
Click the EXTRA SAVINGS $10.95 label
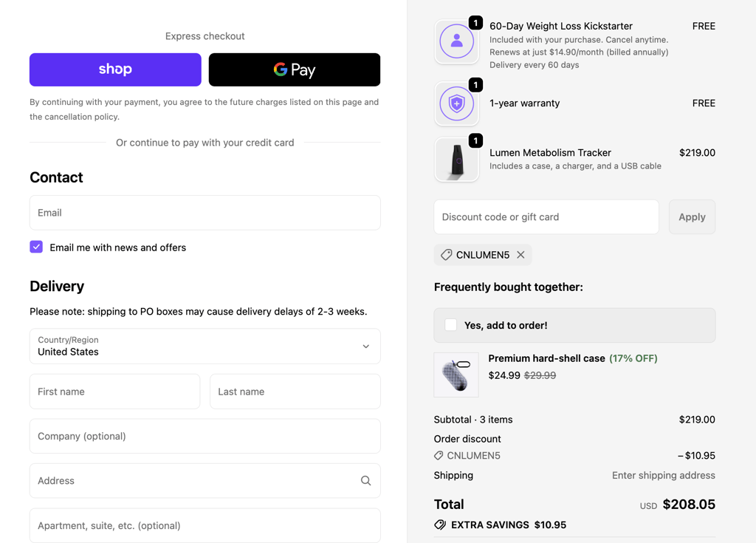[509, 525]
